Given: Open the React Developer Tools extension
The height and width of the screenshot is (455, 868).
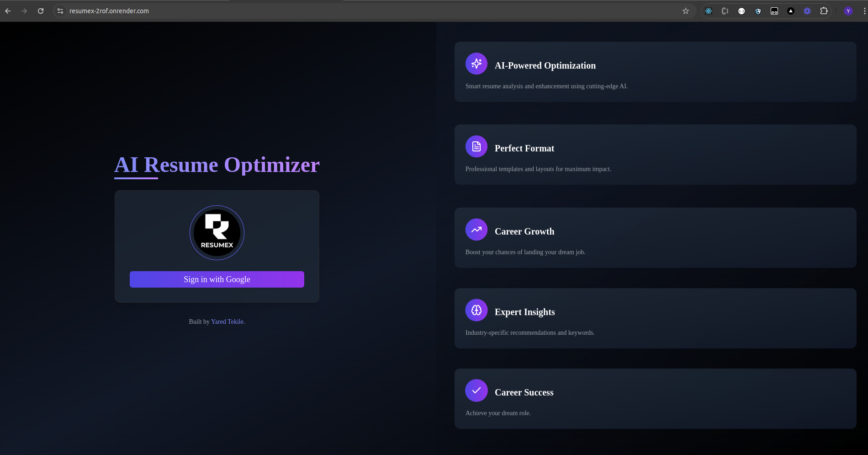Looking at the screenshot, I should click(x=709, y=11).
